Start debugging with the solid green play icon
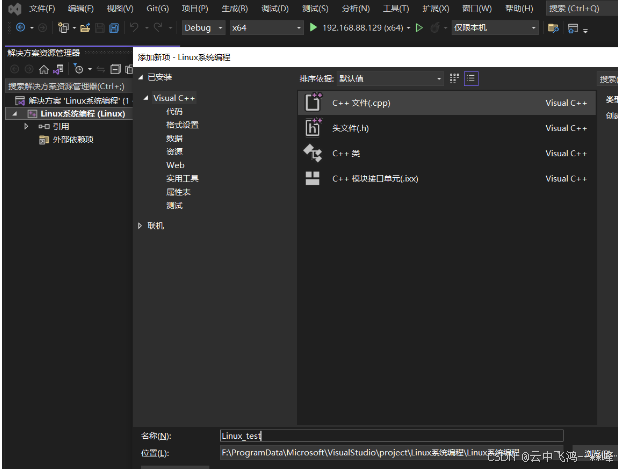618x469 pixels. click(313, 28)
